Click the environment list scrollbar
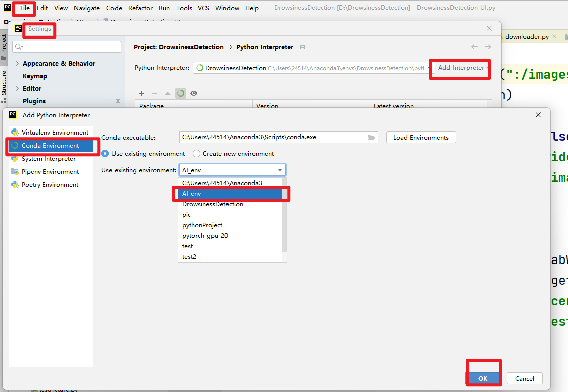This screenshot has width=568, height=392. [x=284, y=215]
